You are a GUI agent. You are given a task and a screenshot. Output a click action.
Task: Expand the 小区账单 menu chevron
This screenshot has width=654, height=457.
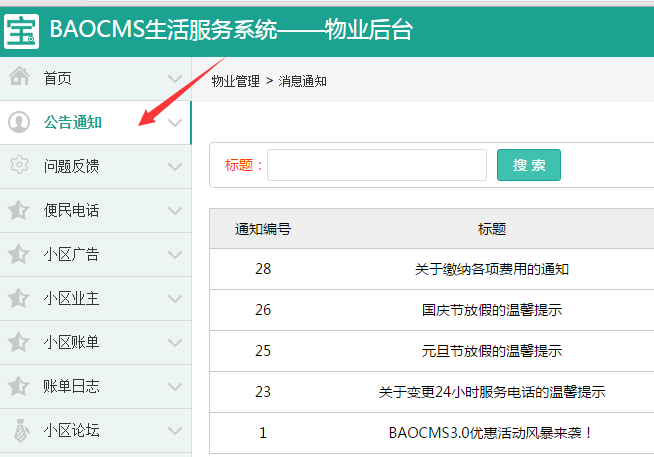[175, 343]
